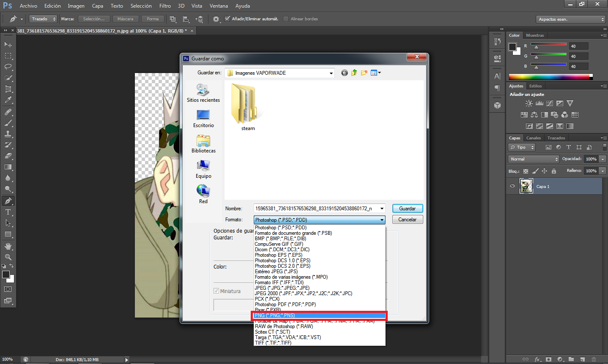Select the Gradient tool
608x364 pixels.
coord(8,167)
